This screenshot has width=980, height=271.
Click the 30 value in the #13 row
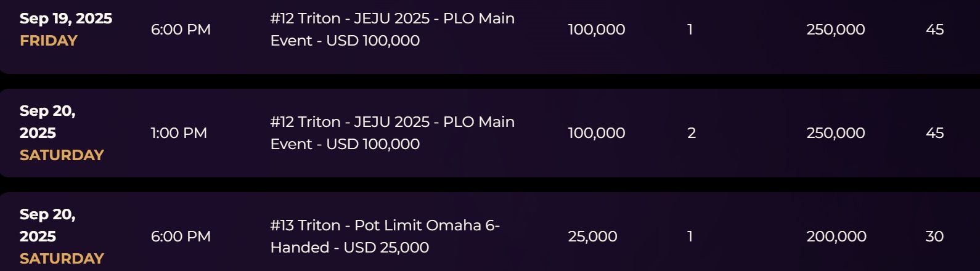pyautogui.click(x=934, y=237)
